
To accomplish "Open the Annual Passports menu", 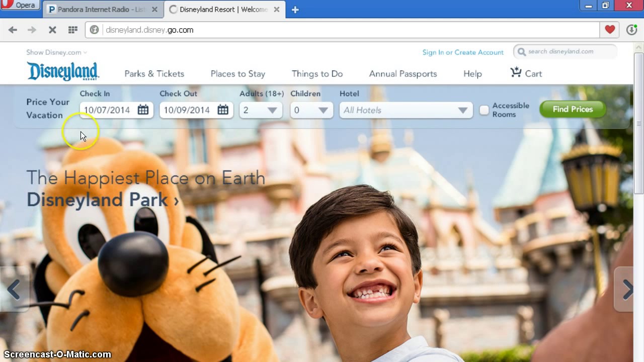I will (403, 74).
